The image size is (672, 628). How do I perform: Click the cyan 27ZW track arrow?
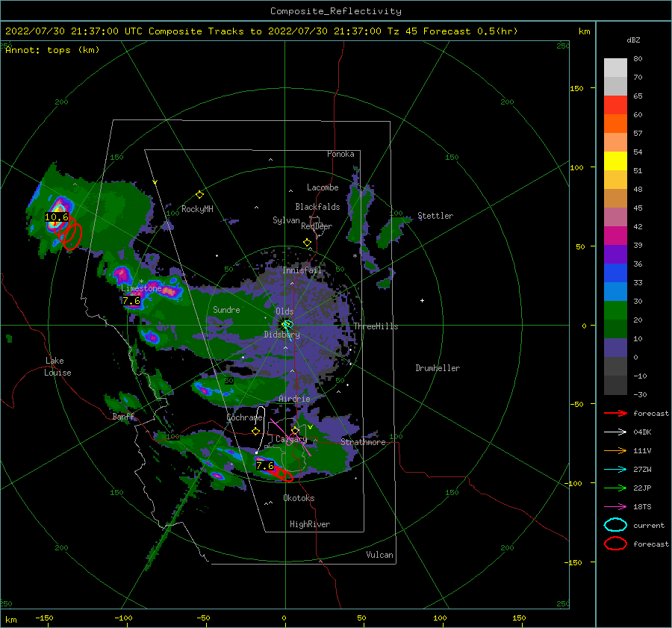click(x=615, y=470)
